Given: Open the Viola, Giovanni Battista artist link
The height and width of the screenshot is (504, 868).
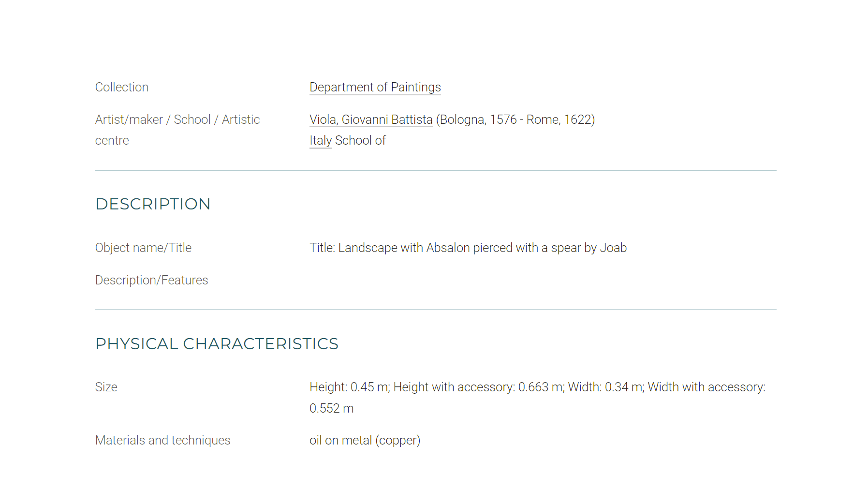Looking at the screenshot, I should [x=371, y=119].
